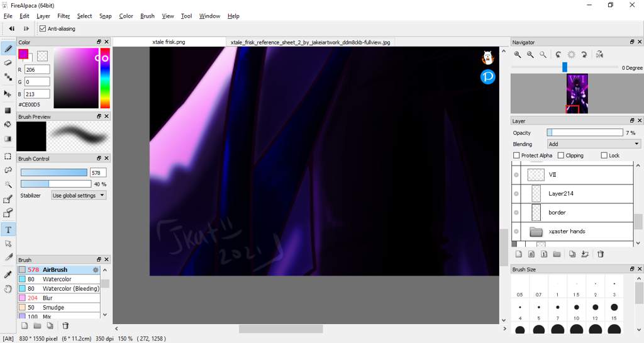Select the Dot tool
This screenshot has width=644, height=343.
[8, 77]
